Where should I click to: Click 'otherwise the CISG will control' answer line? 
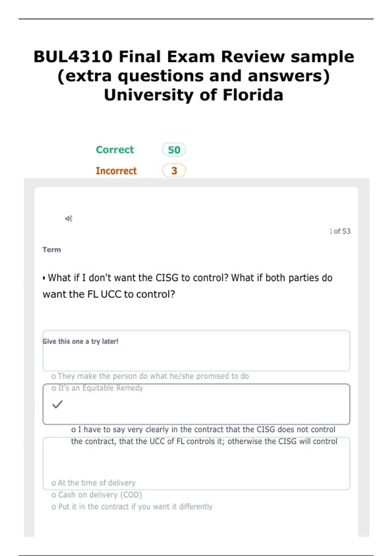pyautogui.click(x=283, y=441)
